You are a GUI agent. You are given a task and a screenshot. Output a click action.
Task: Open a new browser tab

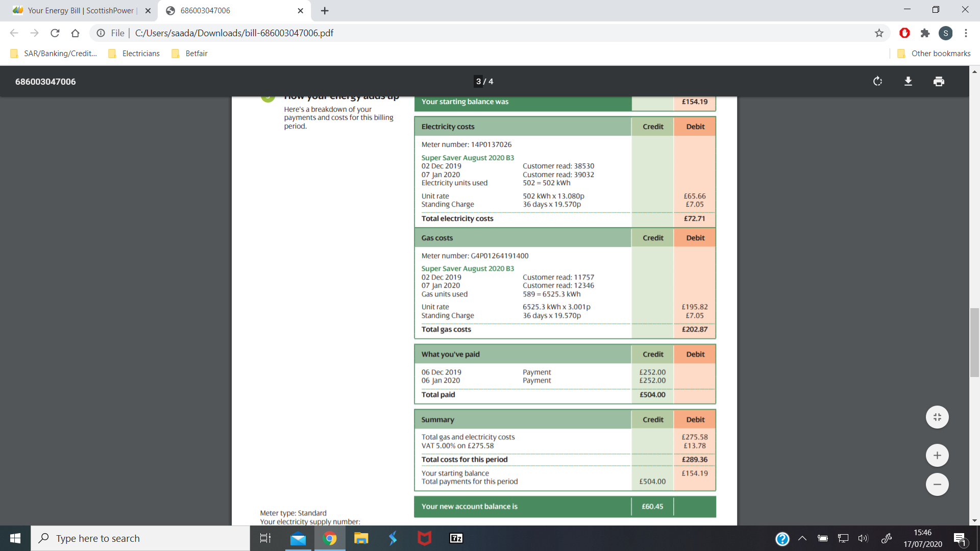325,11
